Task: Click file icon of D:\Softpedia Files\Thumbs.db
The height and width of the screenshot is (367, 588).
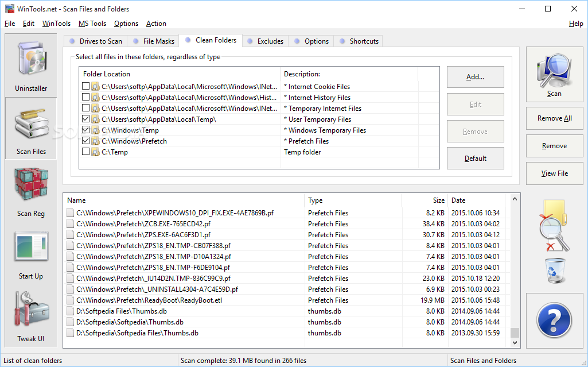Action: (70, 311)
